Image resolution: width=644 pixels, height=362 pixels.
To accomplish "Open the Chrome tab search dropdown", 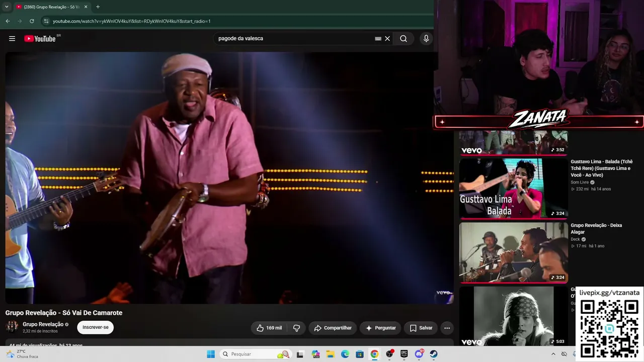I will click(x=7, y=7).
